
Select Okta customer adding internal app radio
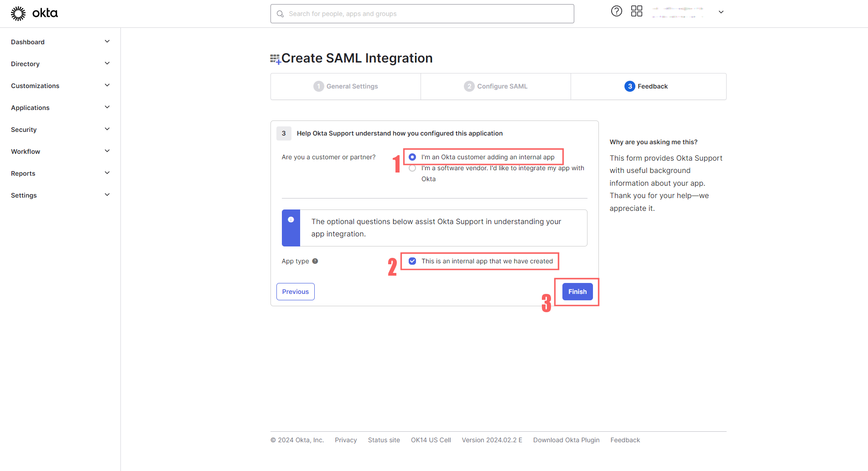[x=412, y=157]
